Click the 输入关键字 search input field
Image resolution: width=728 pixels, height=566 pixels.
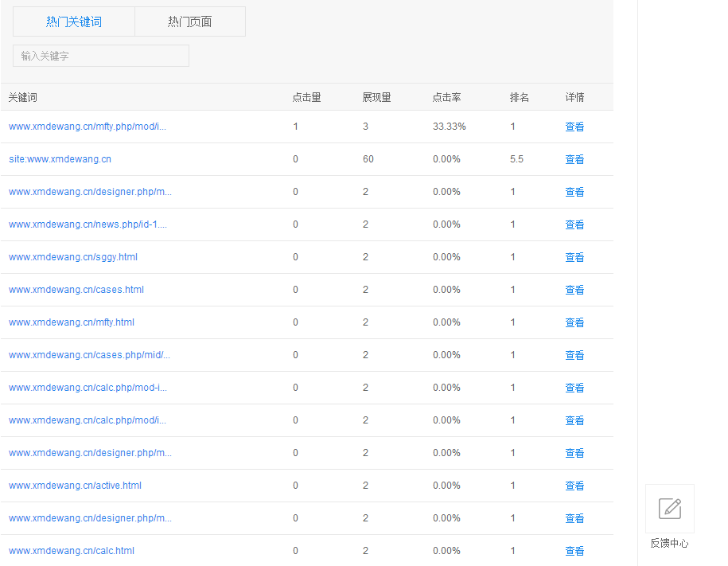pyautogui.click(x=100, y=56)
